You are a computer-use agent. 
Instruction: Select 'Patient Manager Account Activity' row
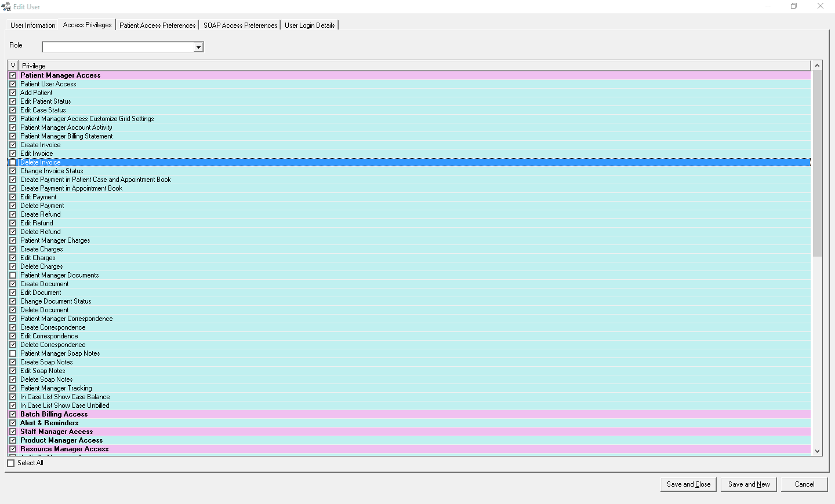point(409,127)
